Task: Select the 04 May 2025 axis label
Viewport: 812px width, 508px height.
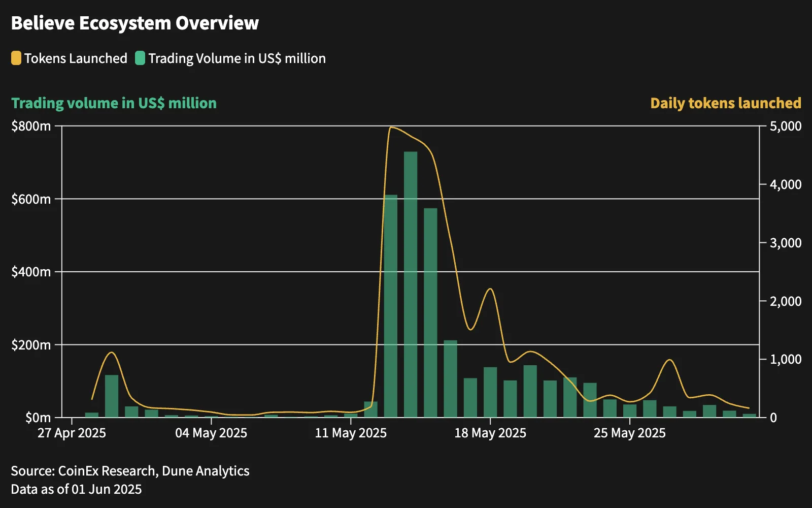Action: pos(211,433)
